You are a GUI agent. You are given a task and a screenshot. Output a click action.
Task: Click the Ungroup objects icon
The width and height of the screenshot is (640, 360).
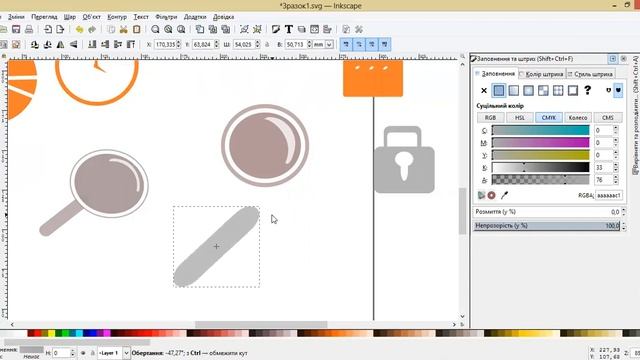(257, 29)
